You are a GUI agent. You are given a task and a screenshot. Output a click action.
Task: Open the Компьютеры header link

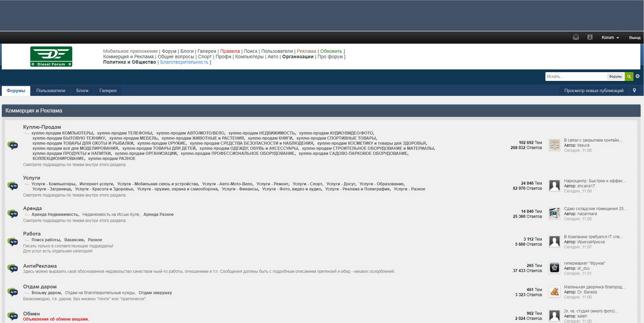(249, 57)
